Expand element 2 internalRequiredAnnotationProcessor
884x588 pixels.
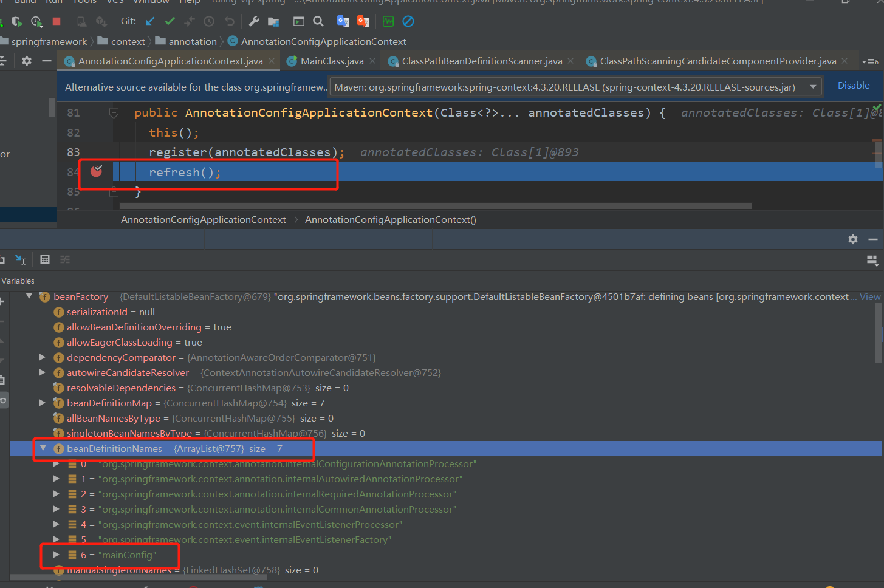(56, 494)
